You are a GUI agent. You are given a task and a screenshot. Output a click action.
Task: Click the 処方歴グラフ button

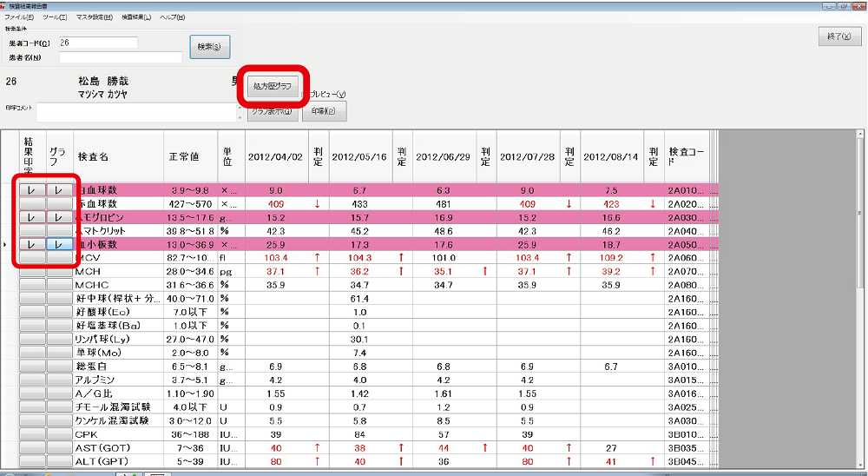pyautogui.click(x=273, y=86)
